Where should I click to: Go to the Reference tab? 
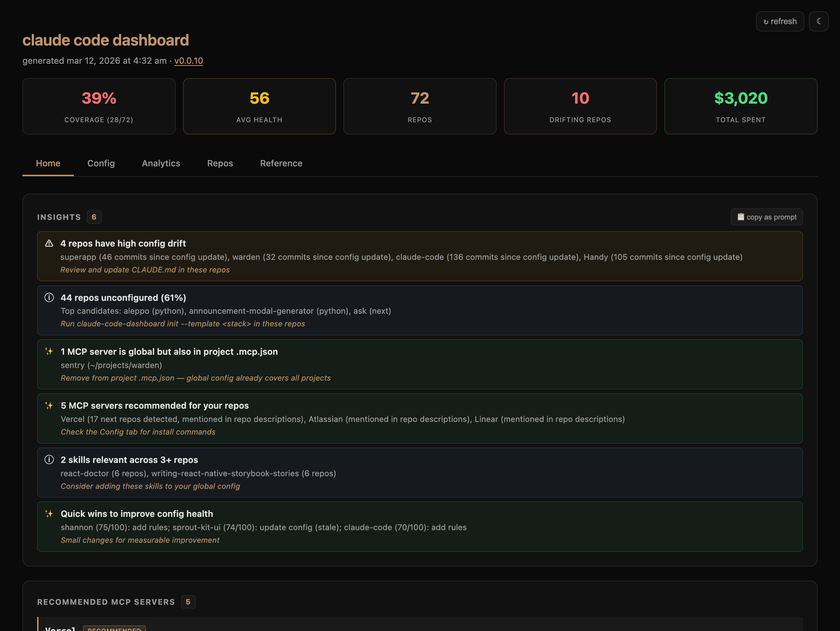281,164
